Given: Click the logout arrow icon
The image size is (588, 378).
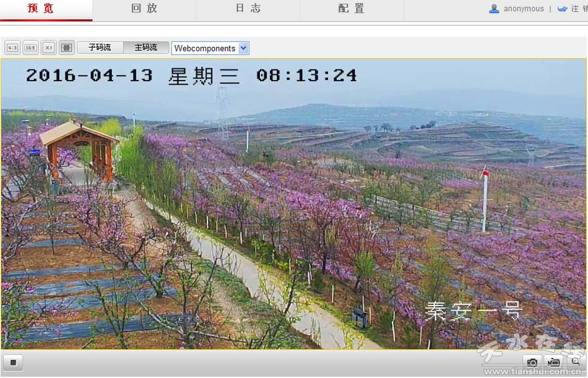Looking at the screenshot, I should (562, 9).
